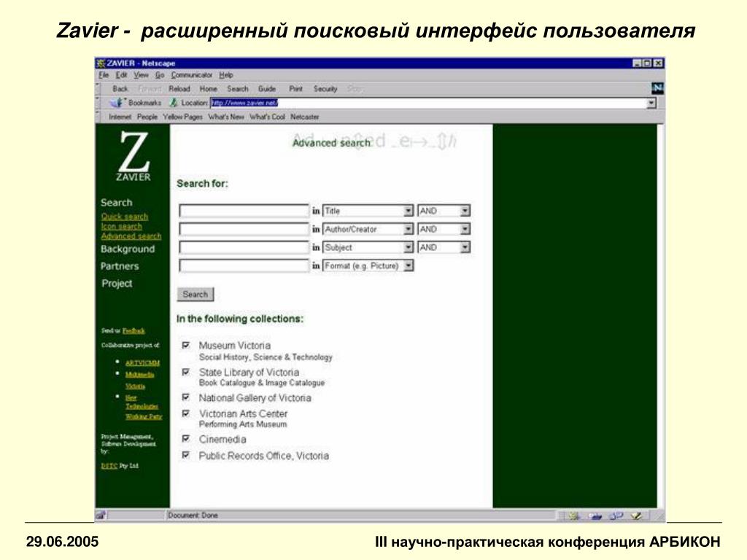This screenshot has width=747, height=560.
Task: Click the People personal toolbar link
Action: tap(147, 117)
